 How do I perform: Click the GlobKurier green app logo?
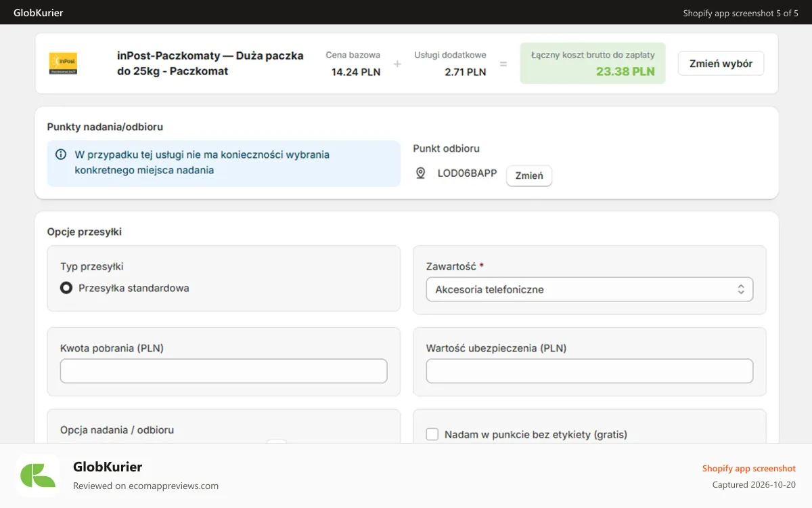38,475
